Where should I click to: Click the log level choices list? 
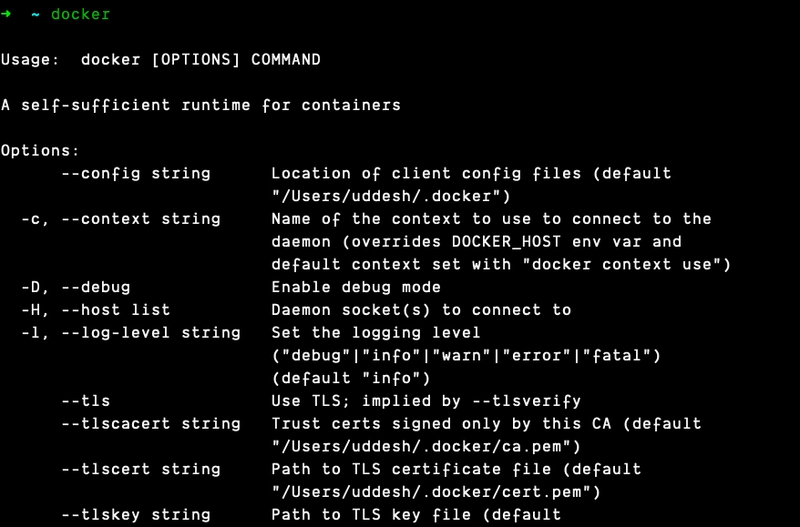tap(466, 356)
